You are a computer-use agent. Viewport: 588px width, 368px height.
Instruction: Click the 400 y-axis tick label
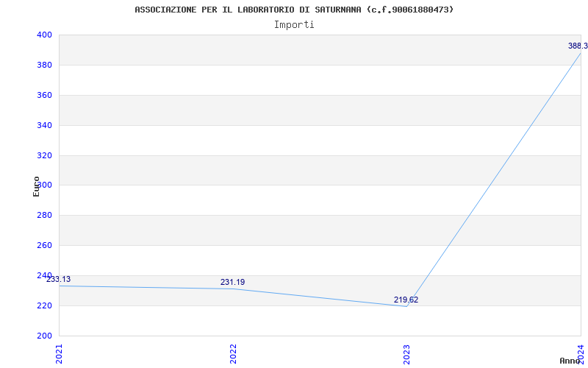[44, 35]
